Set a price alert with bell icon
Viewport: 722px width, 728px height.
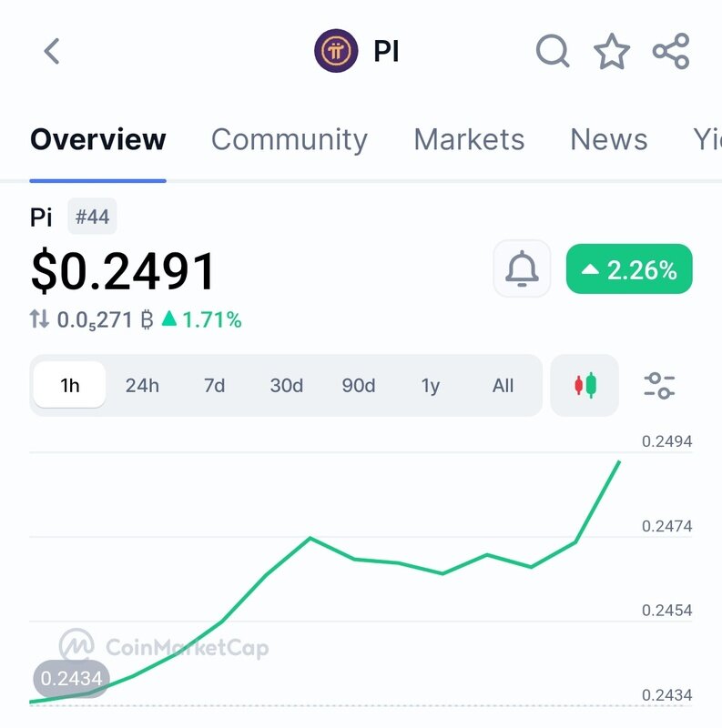(x=522, y=269)
